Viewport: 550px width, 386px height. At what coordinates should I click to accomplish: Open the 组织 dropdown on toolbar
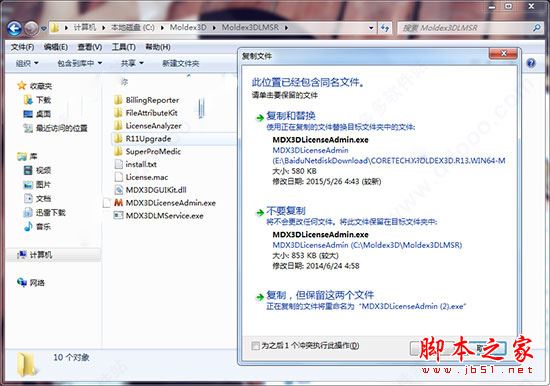coord(27,63)
